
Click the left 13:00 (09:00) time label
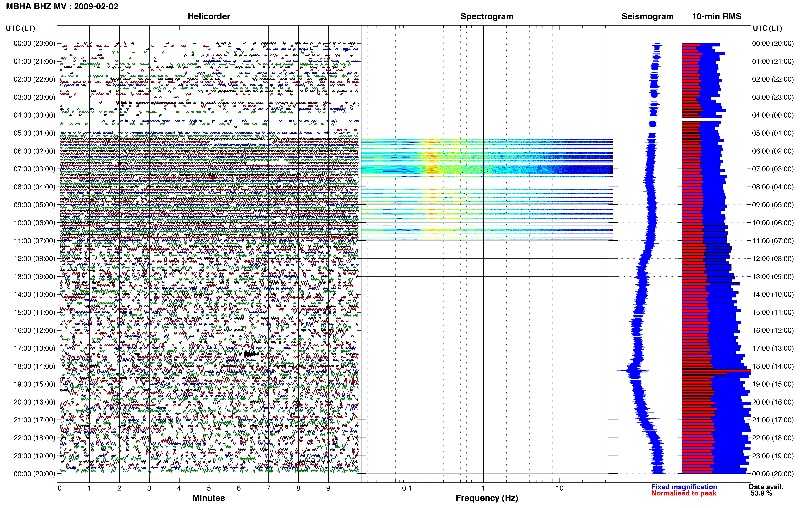[x=34, y=277]
